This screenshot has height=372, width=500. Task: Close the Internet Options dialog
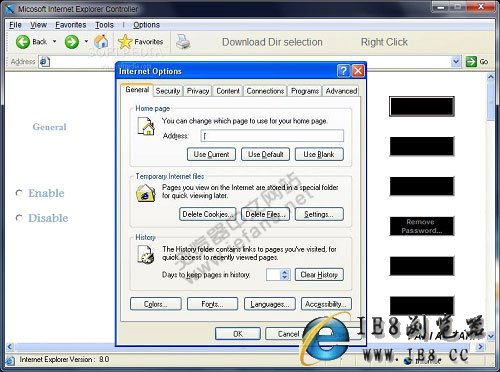click(x=358, y=71)
